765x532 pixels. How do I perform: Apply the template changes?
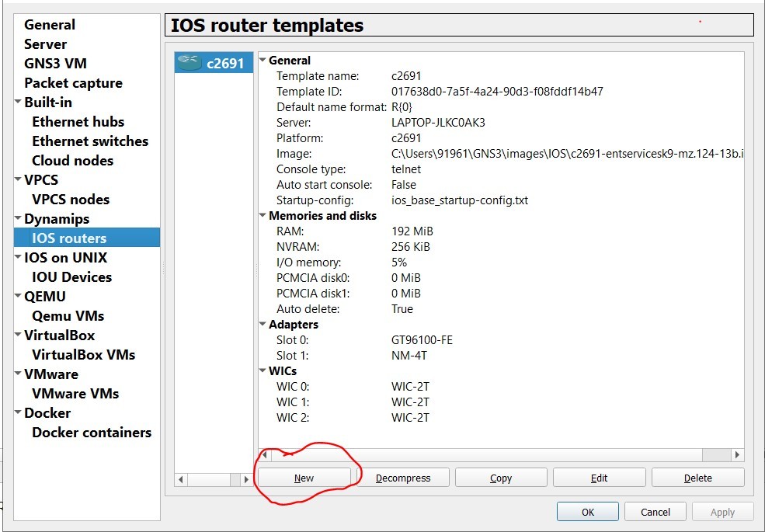tap(722, 511)
